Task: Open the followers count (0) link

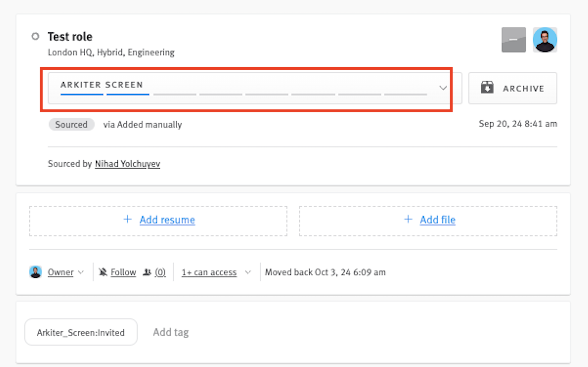Action: [x=160, y=272]
